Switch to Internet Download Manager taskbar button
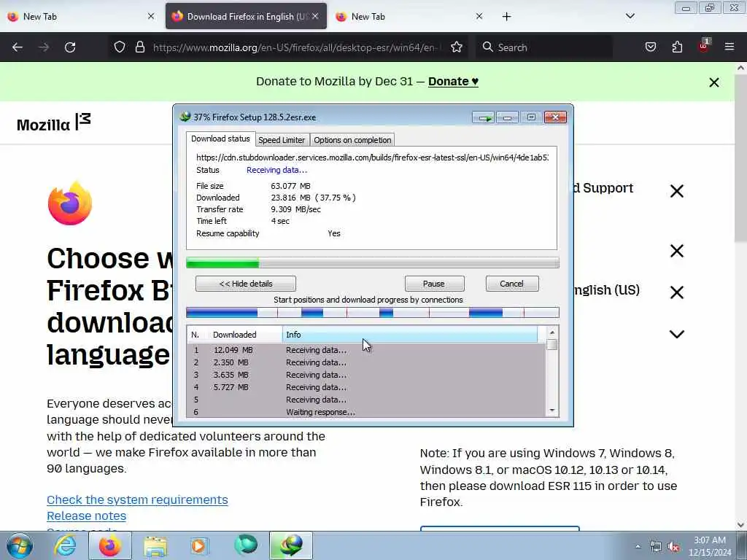The width and height of the screenshot is (747, 560). 291,545
